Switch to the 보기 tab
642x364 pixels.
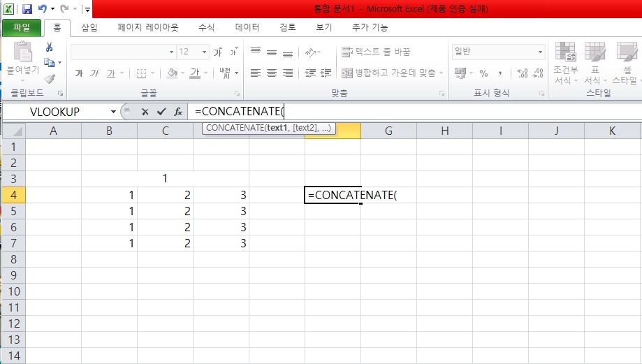324,27
